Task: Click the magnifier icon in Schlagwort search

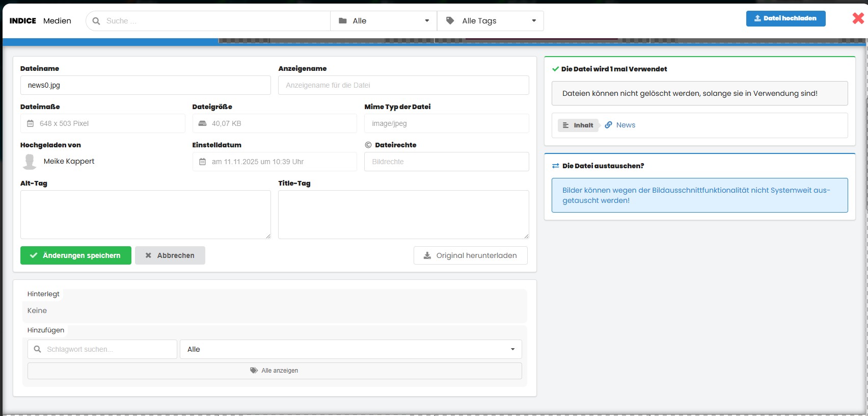Action: pyautogui.click(x=37, y=349)
